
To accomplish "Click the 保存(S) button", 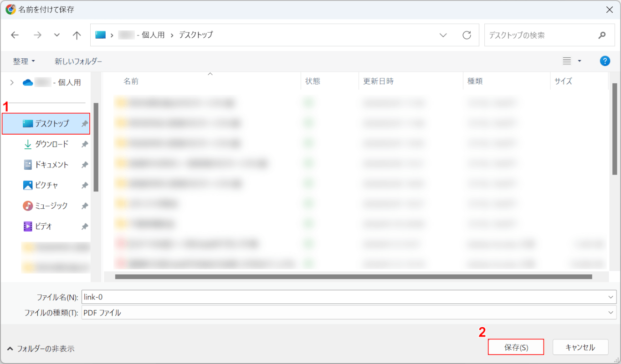I will pyautogui.click(x=516, y=347).
